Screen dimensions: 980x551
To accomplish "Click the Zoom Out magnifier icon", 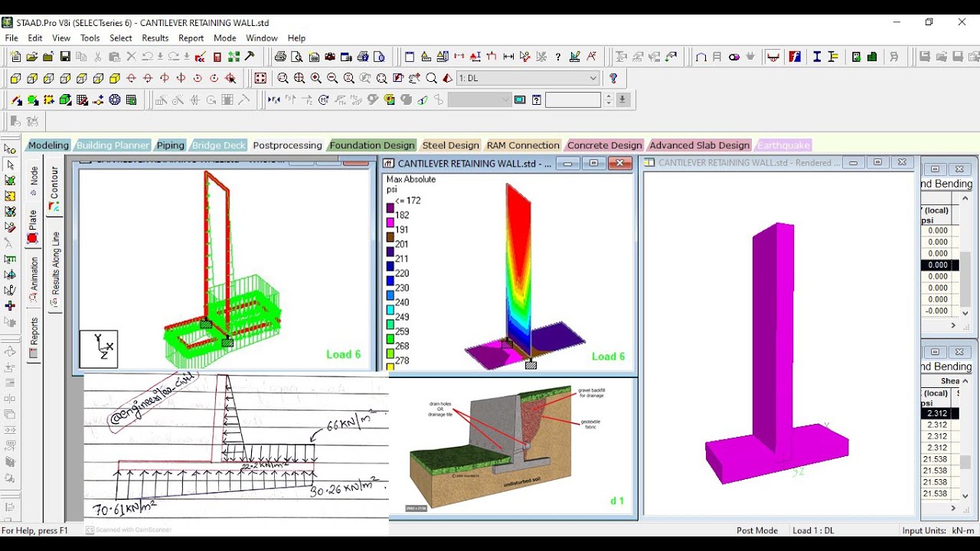I will coord(332,78).
